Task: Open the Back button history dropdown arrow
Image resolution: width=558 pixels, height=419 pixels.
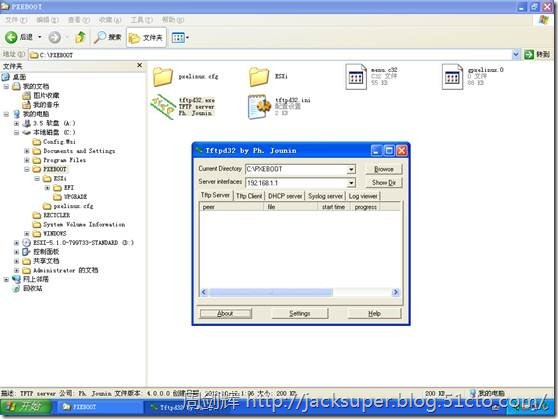Action: coord(40,37)
